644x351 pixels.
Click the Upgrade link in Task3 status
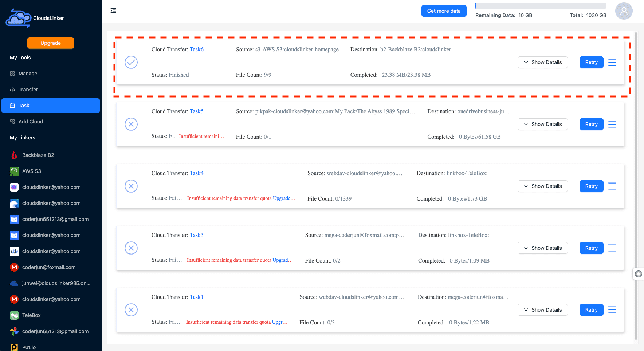tap(283, 260)
